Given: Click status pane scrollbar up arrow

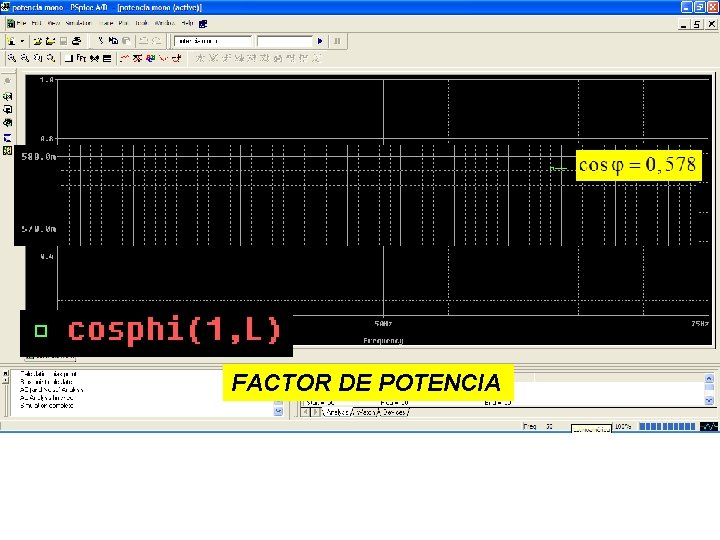Looking at the screenshot, I should [709, 378].
